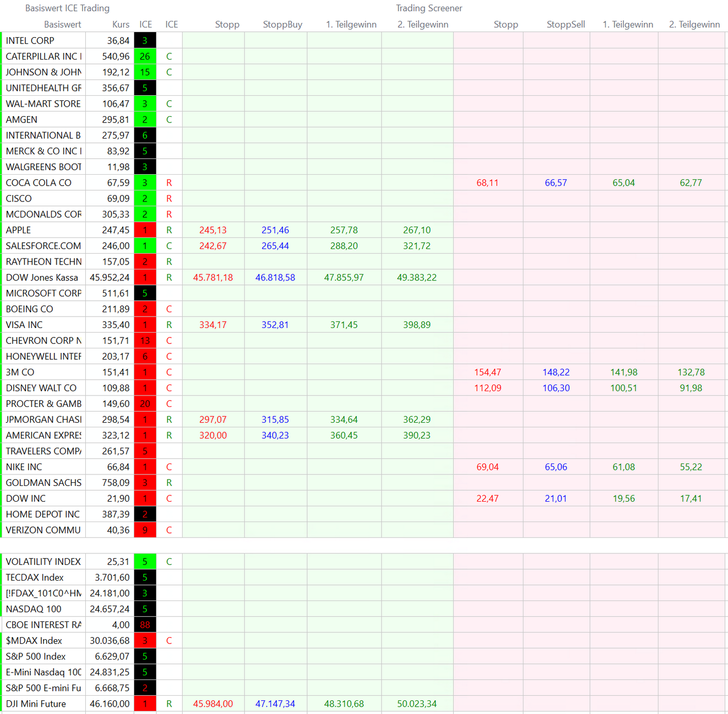Image resolution: width=728 pixels, height=714 pixels.
Task: Click Caterpillar's green ICE cell showing 26
Action: pyautogui.click(x=145, y=56)
